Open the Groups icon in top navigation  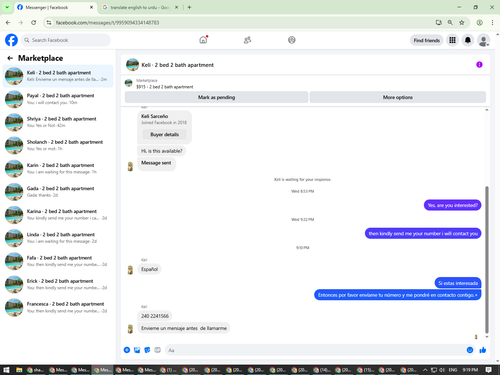pyautogui.click(x=292, y=40)
